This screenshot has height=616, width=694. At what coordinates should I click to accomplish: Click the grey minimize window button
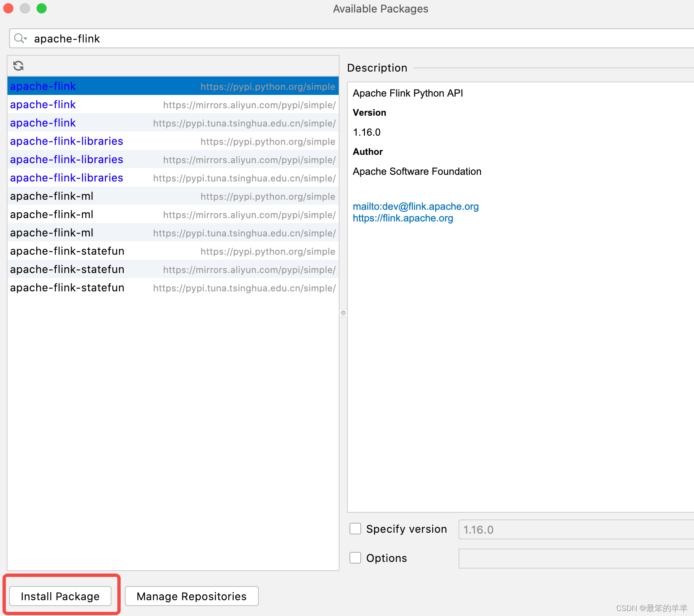[x=25, y=8]
